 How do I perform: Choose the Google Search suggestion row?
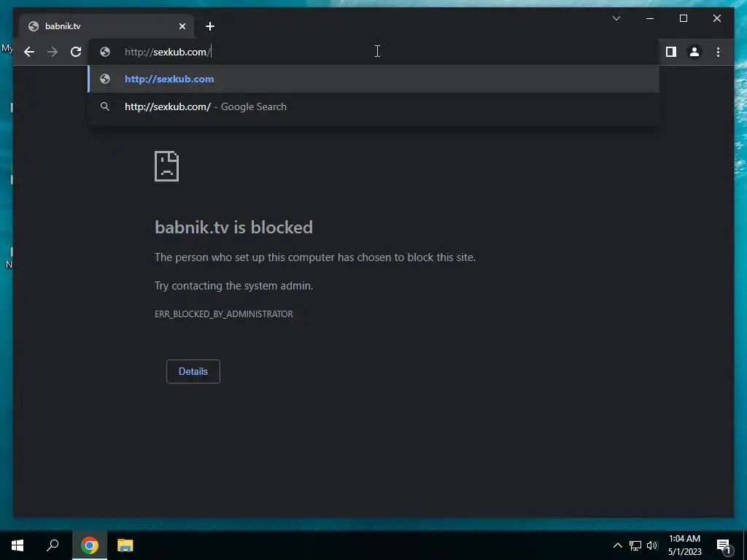[x=374, y=106]
